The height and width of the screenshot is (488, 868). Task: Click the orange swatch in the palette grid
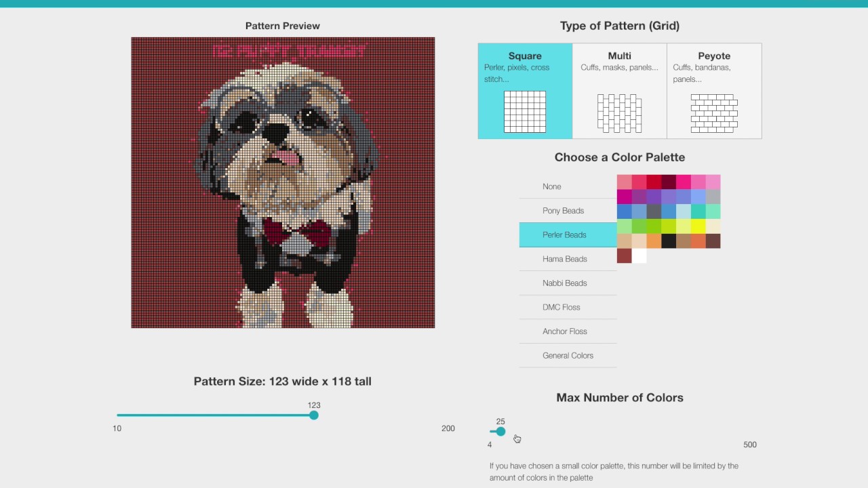pyautogui.click(x=653, y=241)
